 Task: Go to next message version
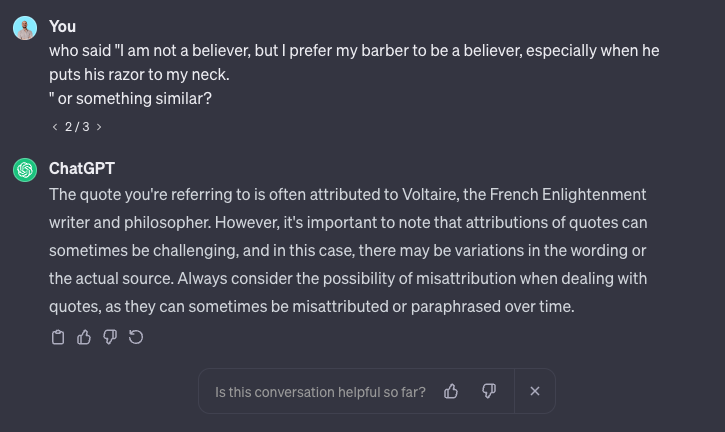point(99,127)
